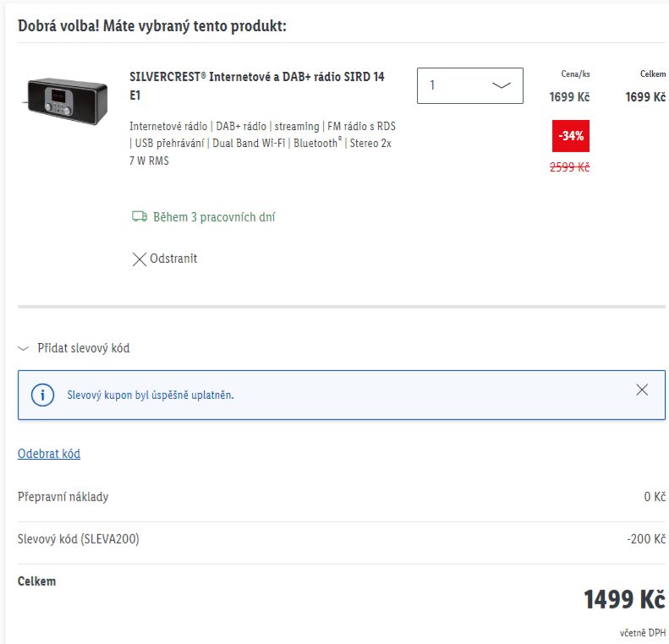Click the blue info circle icon
Screen dimensions: 669x644
(x=42, y=395)
